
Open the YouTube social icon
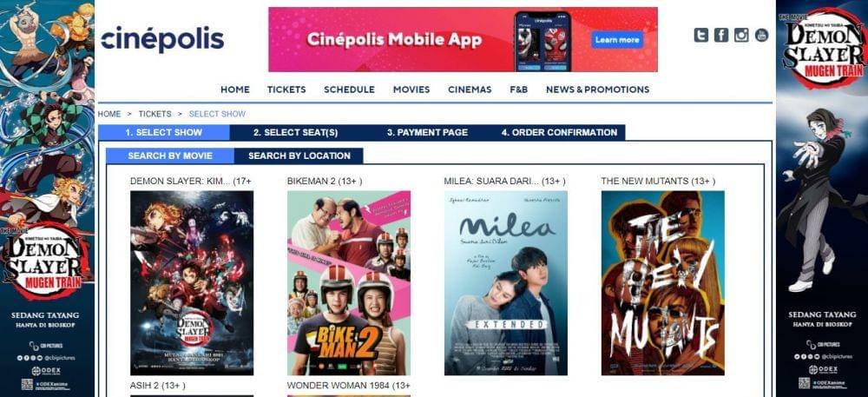[762, 35]
